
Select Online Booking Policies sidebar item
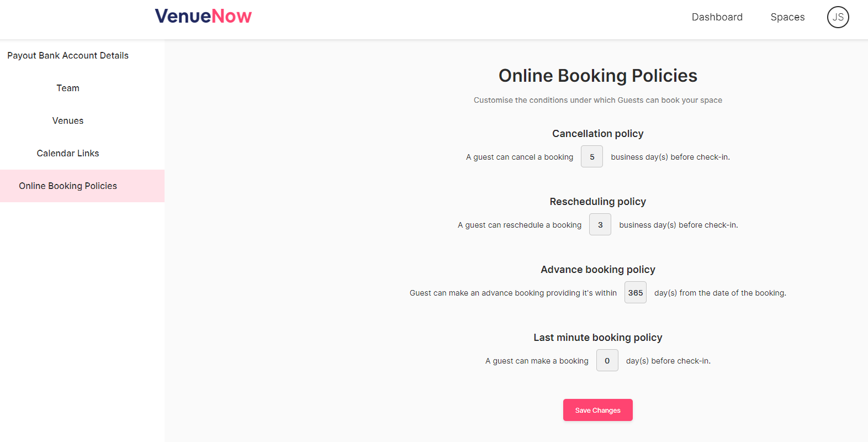click(x=68, y=186)
